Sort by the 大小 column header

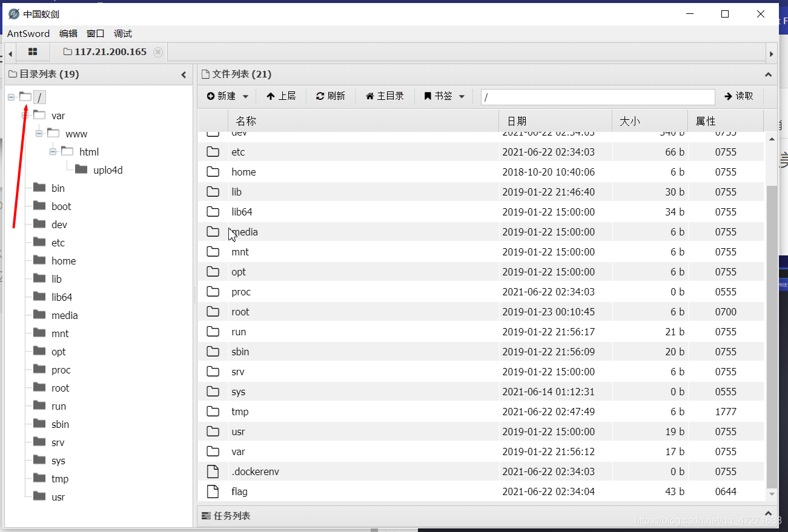click(650, 121)
